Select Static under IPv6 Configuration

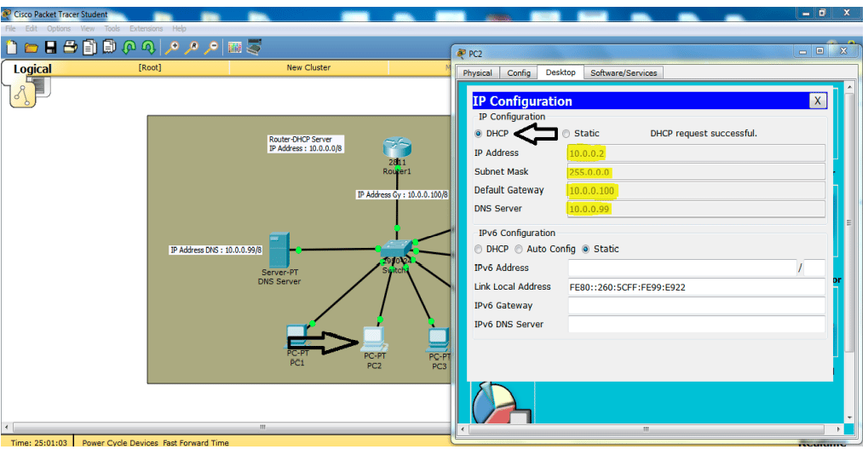[x=586, y=249]
